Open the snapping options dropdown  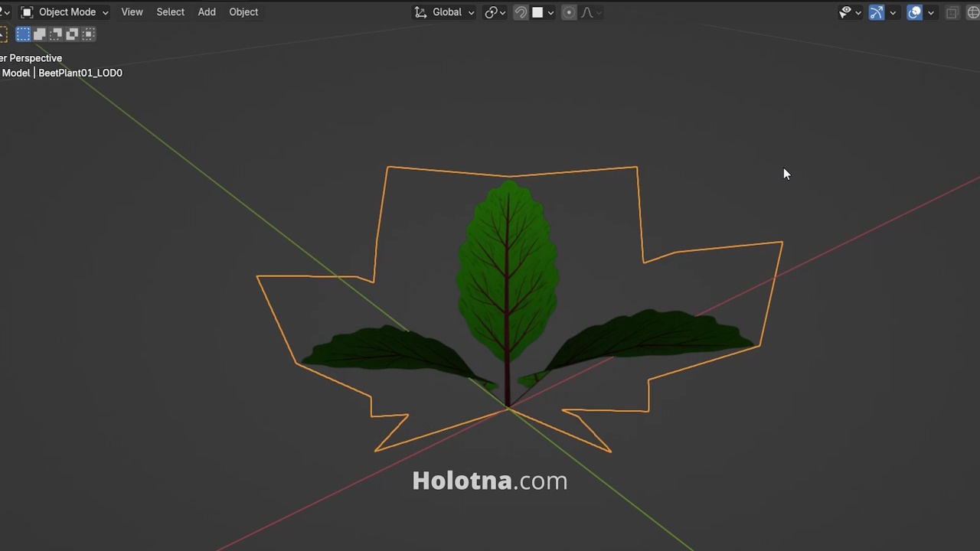[543, 12]
